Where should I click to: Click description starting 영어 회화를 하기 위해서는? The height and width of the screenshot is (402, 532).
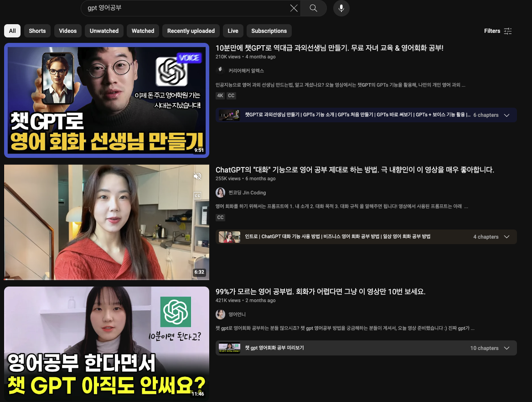[x=341, y=206]
